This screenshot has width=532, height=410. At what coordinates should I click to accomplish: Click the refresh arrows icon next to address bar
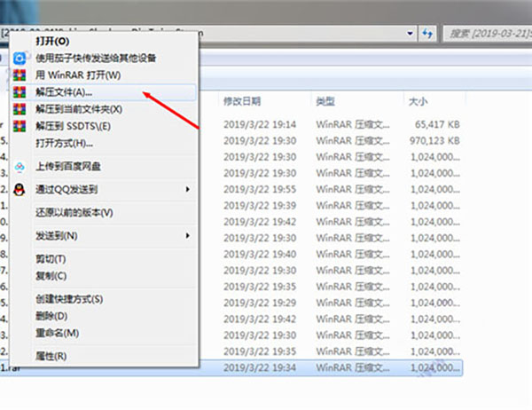point(427,34)
